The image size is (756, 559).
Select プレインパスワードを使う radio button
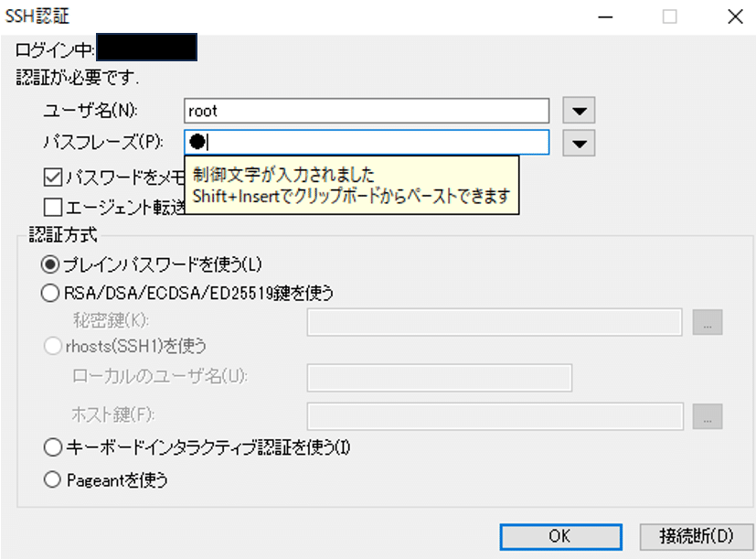[50, 264]
